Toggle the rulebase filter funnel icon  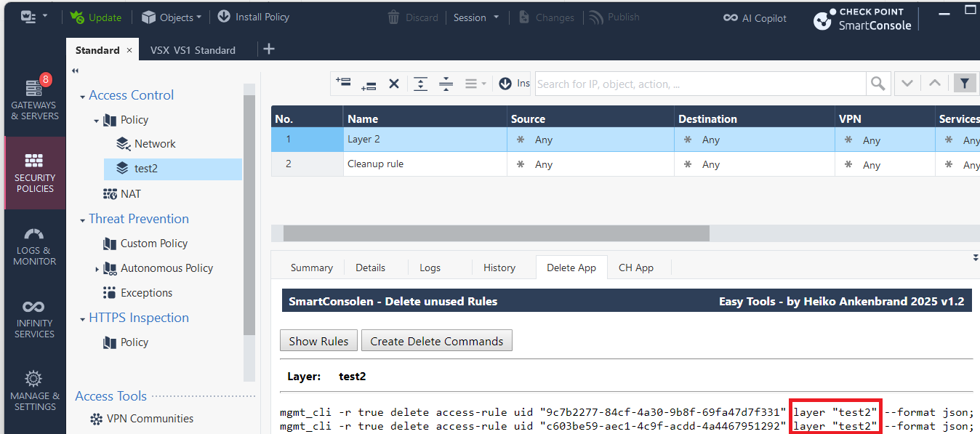tap(964, 84)
